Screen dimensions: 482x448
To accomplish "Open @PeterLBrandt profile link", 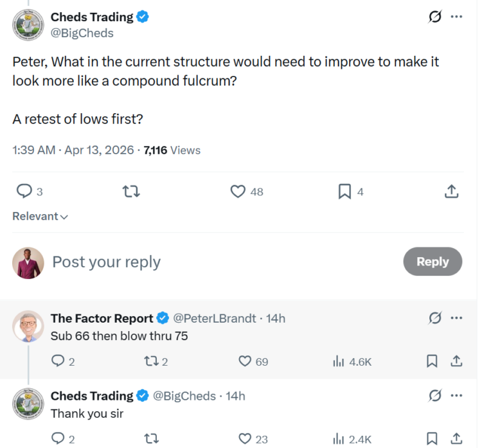I will [x=215, y=318].
